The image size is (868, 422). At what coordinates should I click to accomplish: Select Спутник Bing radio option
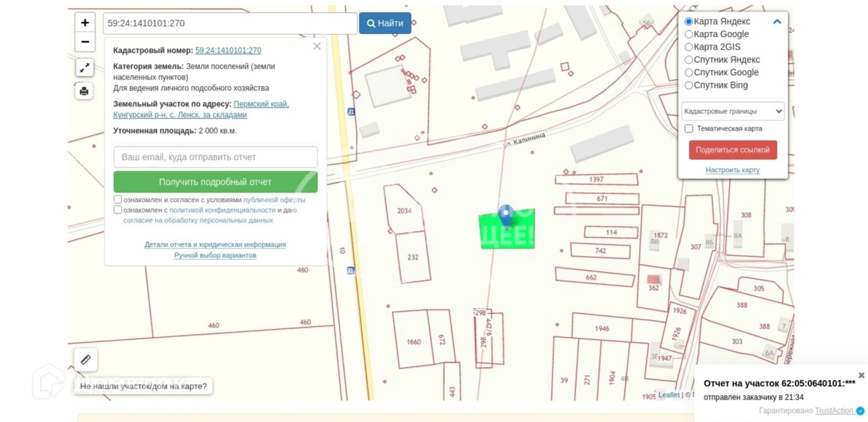click(689, 85)
